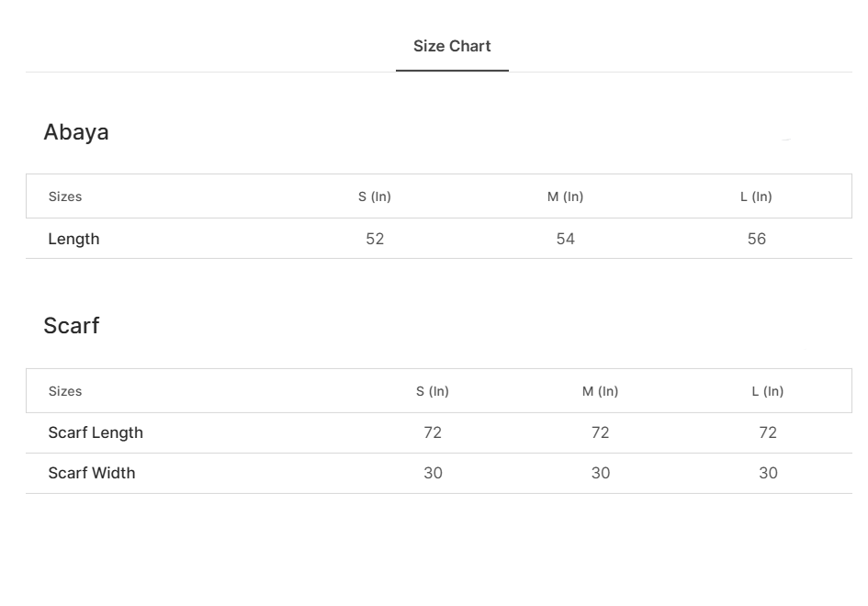The image size is (868, 606).
Task: Select the Sizes header in Scarf table
Action: tap(65, 391)
